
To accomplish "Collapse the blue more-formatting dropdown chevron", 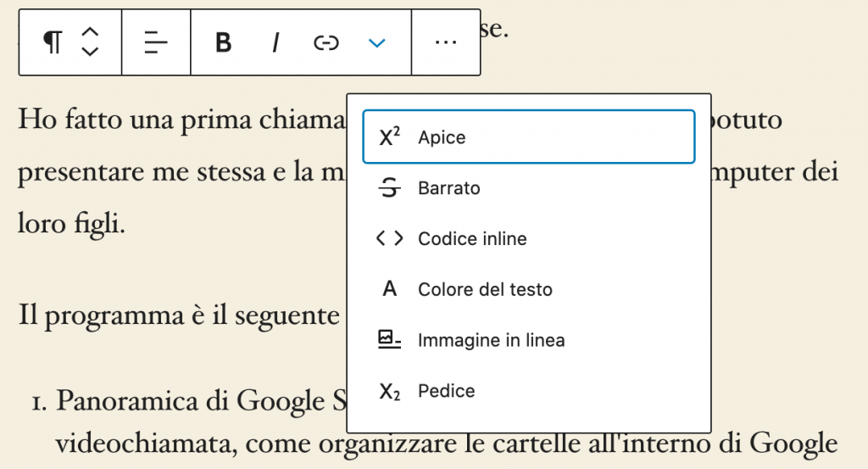I will point(377,42).
